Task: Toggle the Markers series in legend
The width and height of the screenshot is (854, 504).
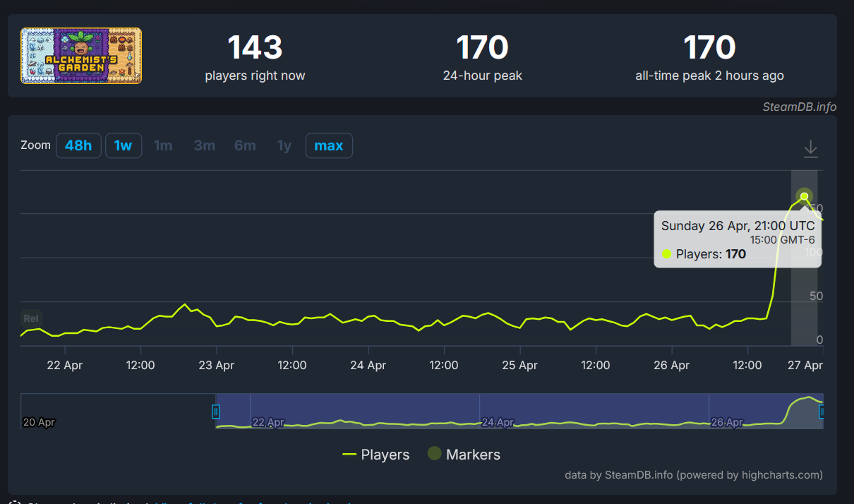Action: [x=464, y=455]
